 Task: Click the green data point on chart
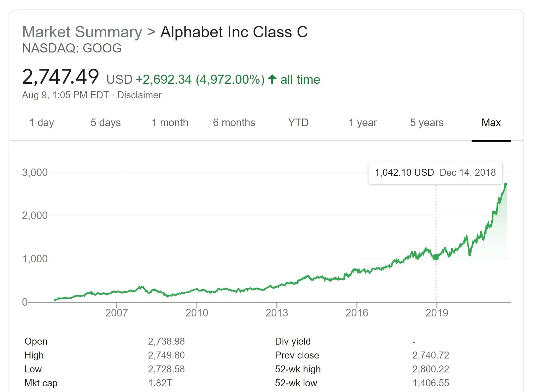click(436, 257)
